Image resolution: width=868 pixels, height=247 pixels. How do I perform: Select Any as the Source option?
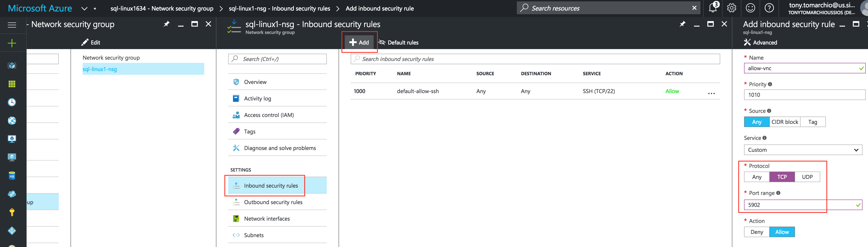pos(756,122)
